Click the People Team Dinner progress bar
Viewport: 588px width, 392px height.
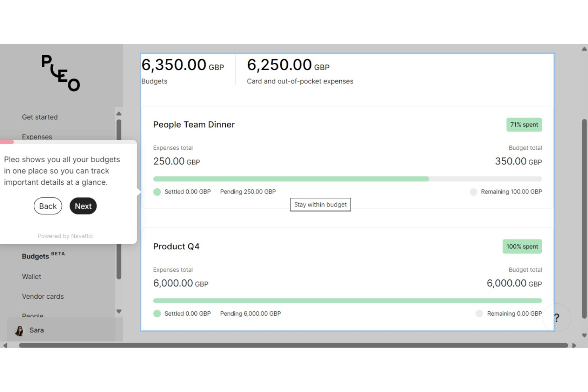[348, 179]
